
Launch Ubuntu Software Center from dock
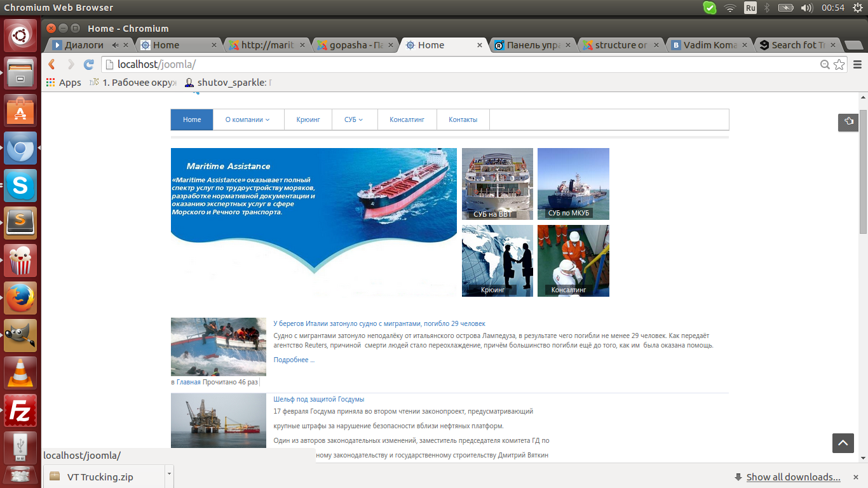point(21,111)
